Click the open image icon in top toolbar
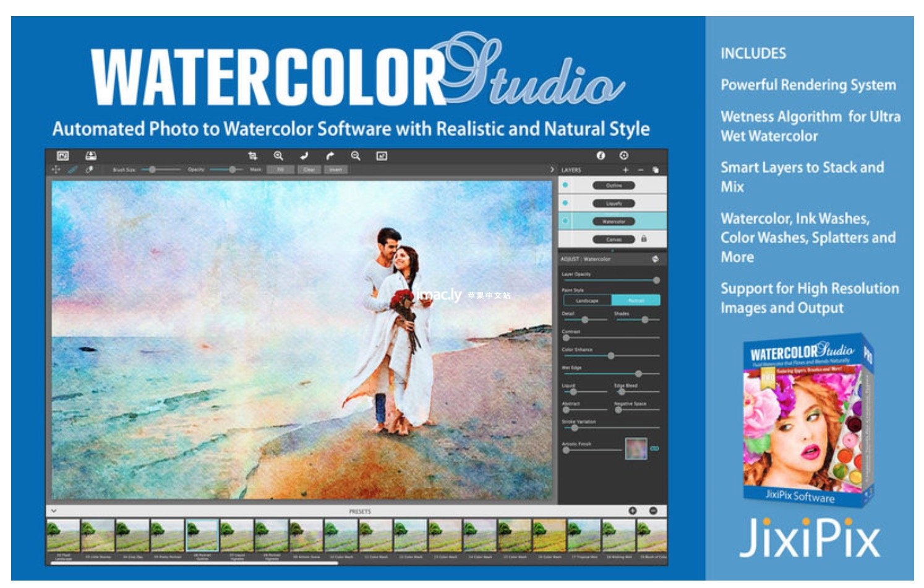Viewport: 924px width, 588px height. 62,156
